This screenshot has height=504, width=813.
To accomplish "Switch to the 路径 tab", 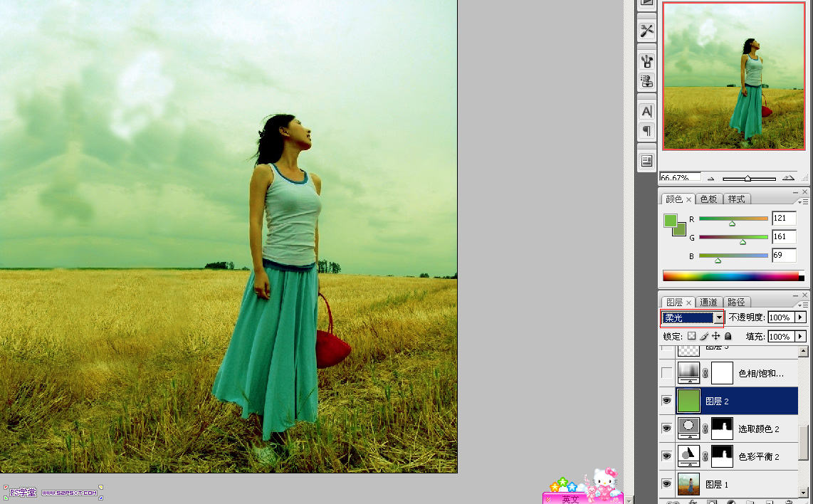I will (x=736, y=302).
